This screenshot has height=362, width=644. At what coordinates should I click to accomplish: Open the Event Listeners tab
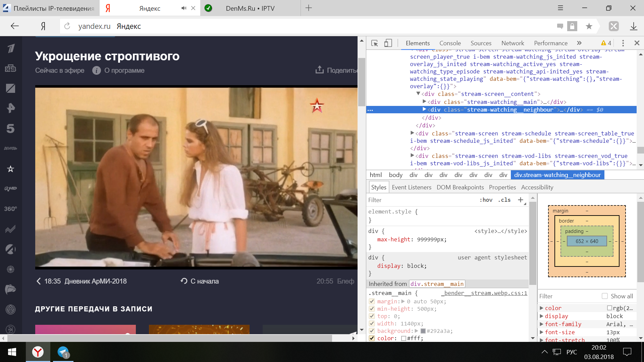click(412, 187)
